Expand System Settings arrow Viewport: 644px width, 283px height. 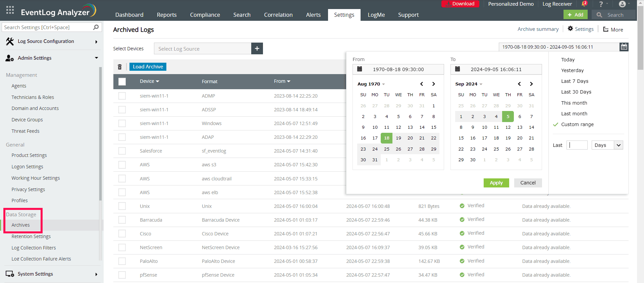coord(96,274)
